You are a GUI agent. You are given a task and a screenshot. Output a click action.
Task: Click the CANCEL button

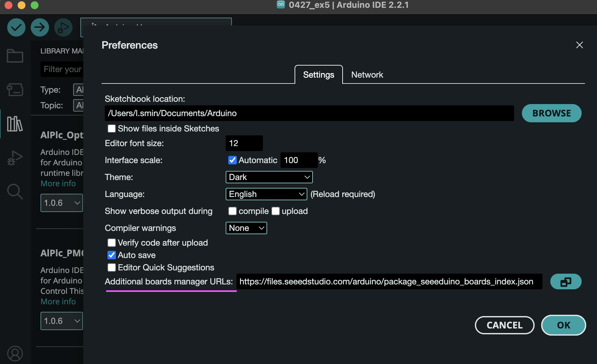click(x=505, y=325)
